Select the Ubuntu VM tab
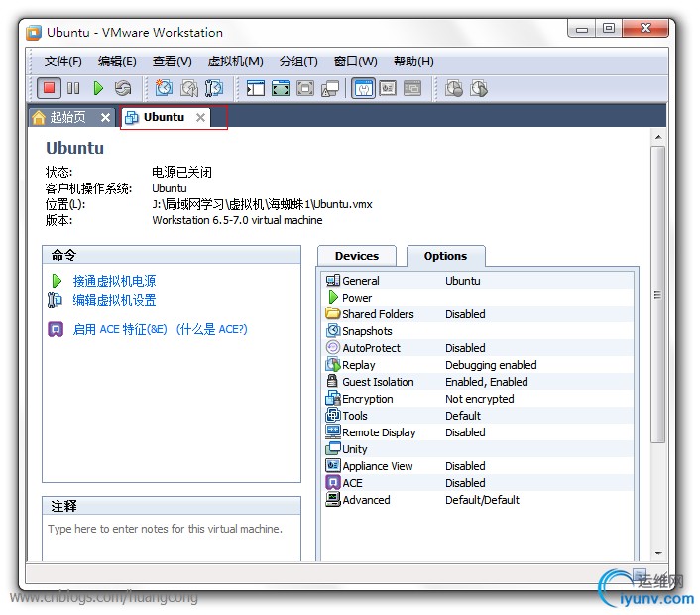Viewport: 700px width, 615px height. (164, 117)
